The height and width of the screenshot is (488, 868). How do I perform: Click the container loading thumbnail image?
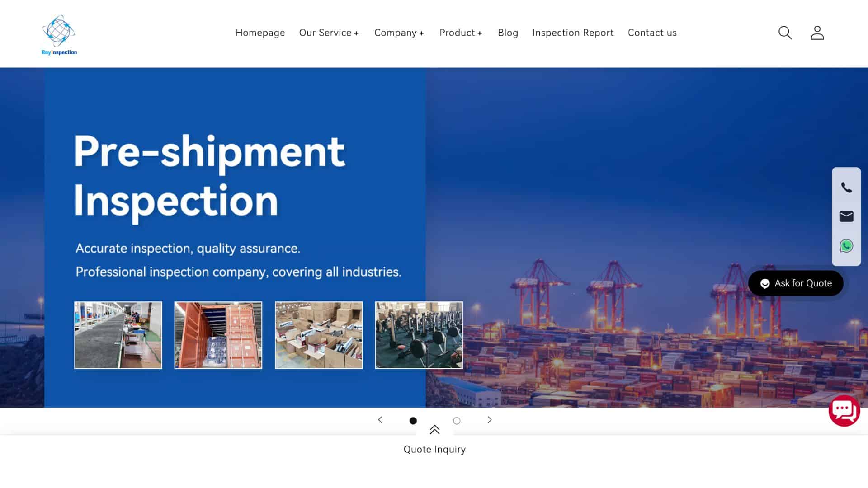(218, 335)
